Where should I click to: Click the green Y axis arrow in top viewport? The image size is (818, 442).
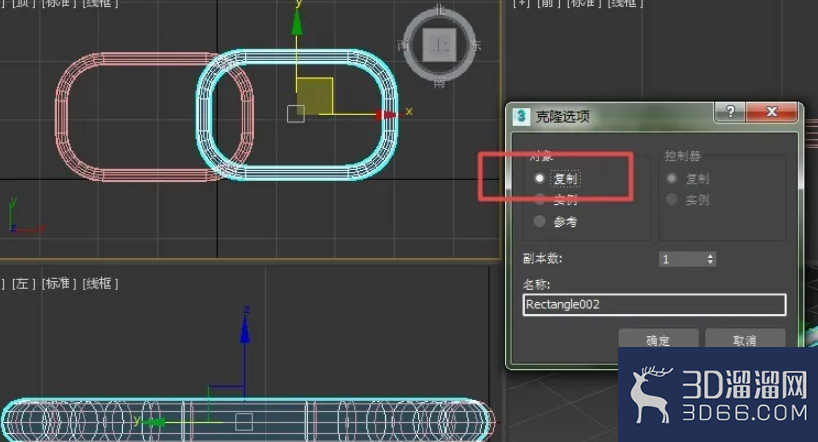coord(297,22)
